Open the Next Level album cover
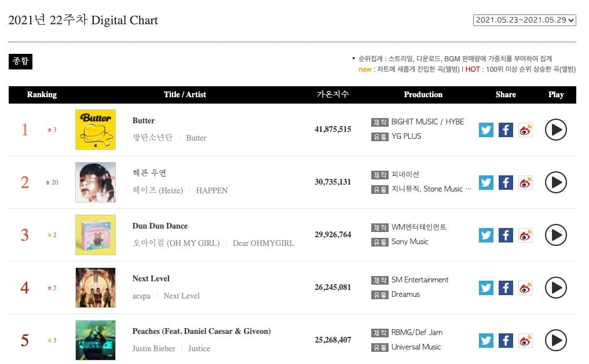Viewport: 589px width, 364px height. pos(96,288)
